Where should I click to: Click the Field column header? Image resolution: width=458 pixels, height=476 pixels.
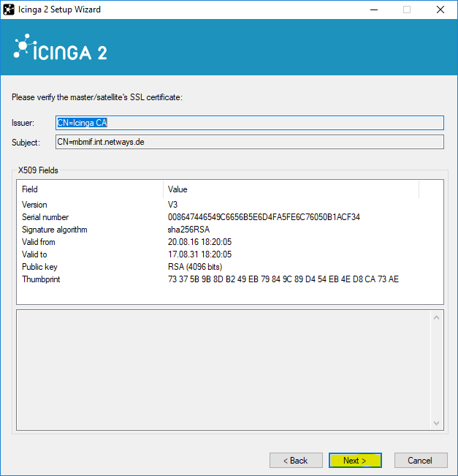click(90, 189)
